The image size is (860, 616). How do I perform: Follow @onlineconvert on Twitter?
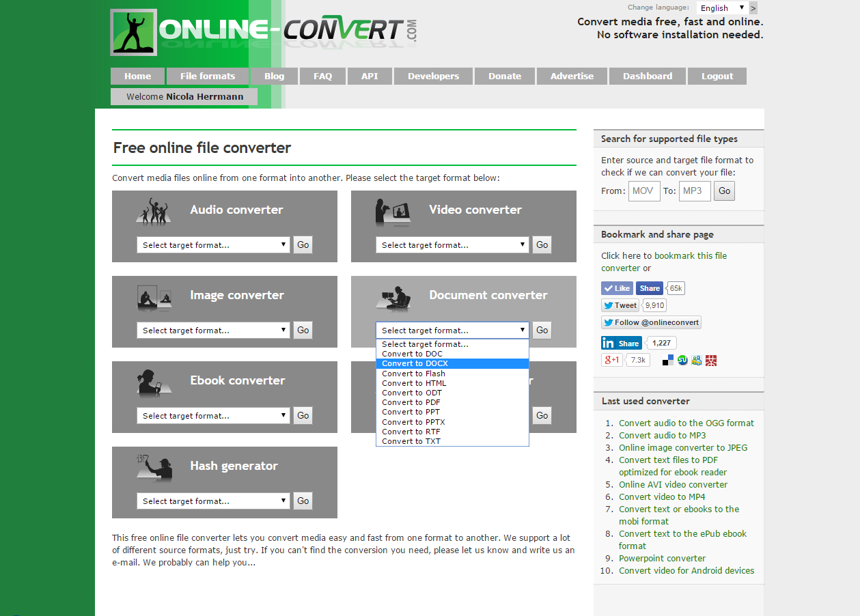[651, 322]
